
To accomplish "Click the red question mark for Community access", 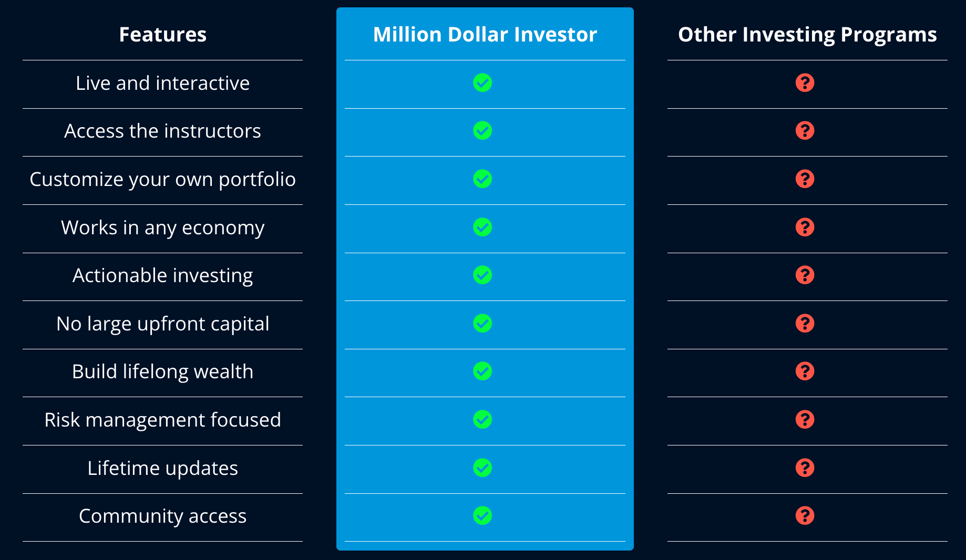I will coord(805,515).
